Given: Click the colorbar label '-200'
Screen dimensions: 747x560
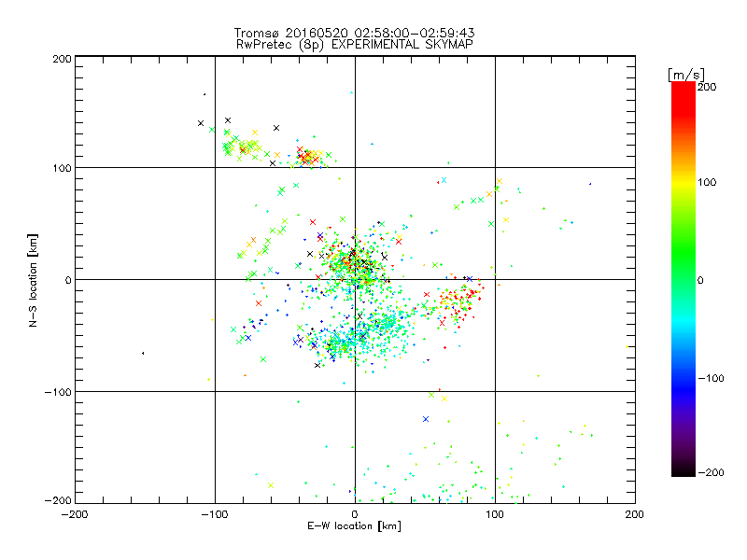Looking at the screenshot, I should (x=711, y=472).
